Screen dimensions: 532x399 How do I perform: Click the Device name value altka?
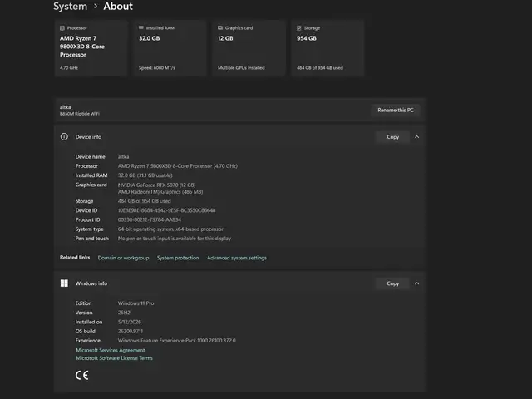[x=124, y=157]
